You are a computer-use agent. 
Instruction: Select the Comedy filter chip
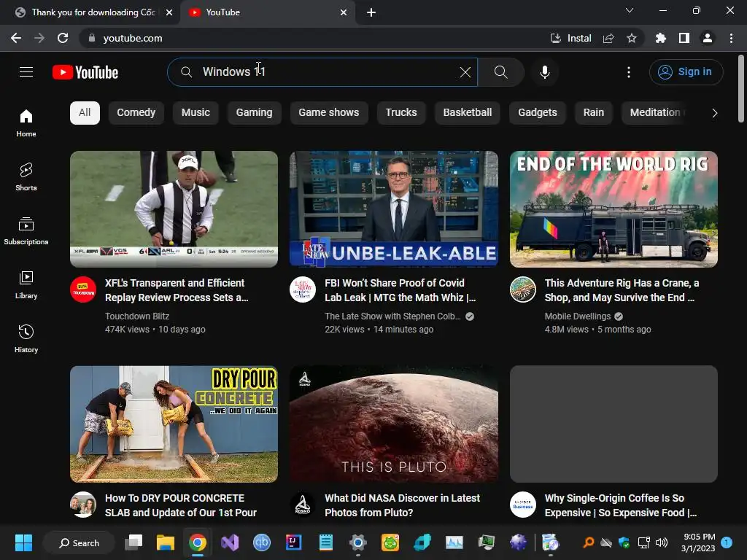136,113
